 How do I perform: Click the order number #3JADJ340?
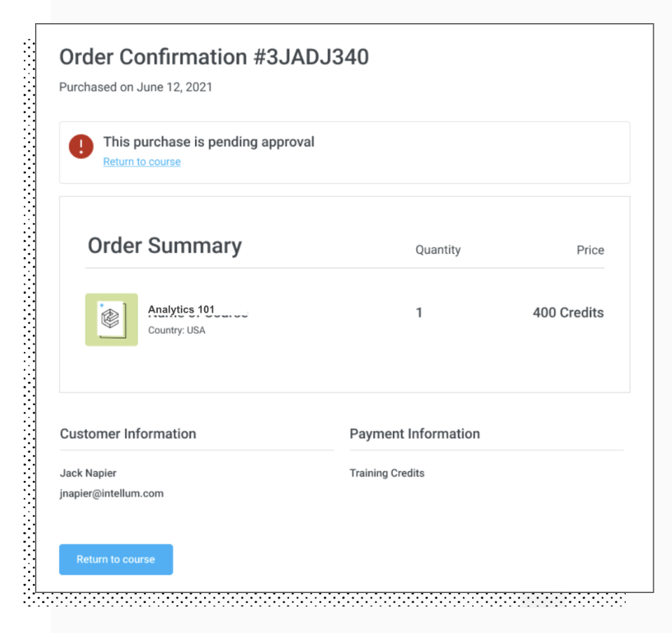[x=311, y=57]
